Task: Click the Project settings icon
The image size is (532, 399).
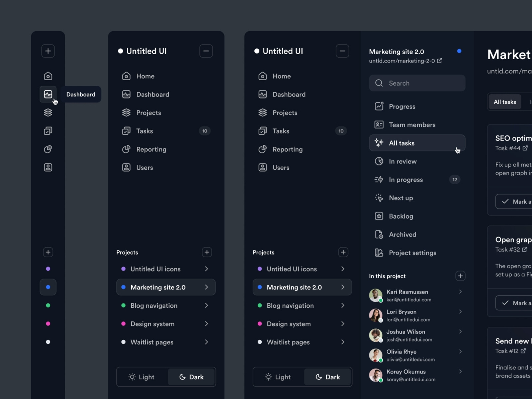Action: click(379, 253)
